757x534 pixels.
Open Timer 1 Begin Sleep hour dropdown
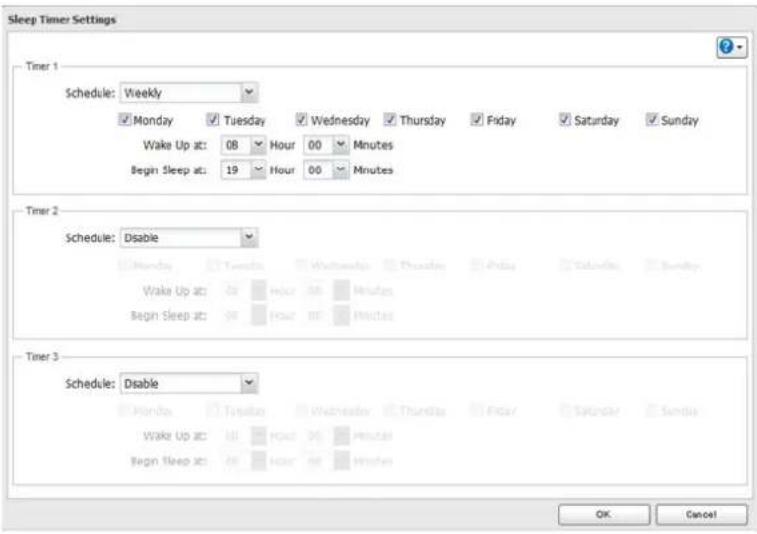243,170
